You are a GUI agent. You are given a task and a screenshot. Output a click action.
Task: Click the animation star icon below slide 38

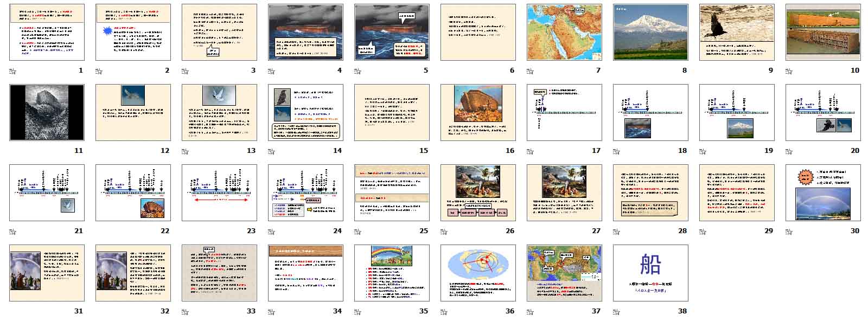(617, 311)
